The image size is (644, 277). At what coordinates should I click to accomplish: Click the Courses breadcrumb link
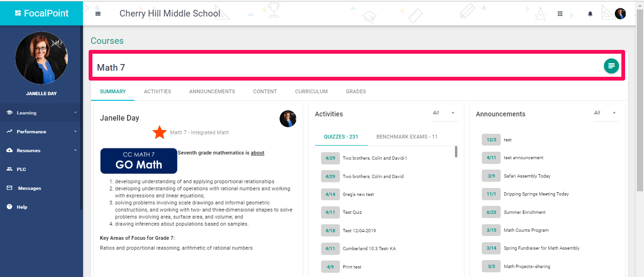pos(107,41)
